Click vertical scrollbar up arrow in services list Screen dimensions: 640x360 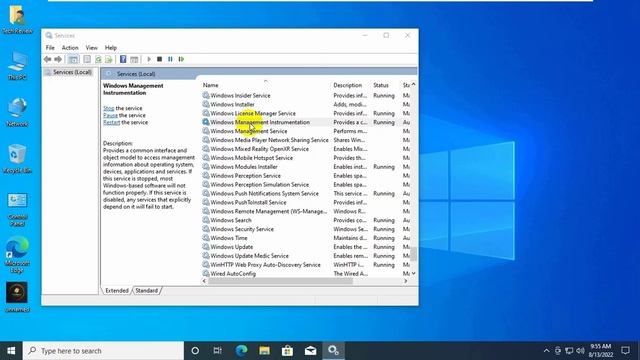point(413,84)
